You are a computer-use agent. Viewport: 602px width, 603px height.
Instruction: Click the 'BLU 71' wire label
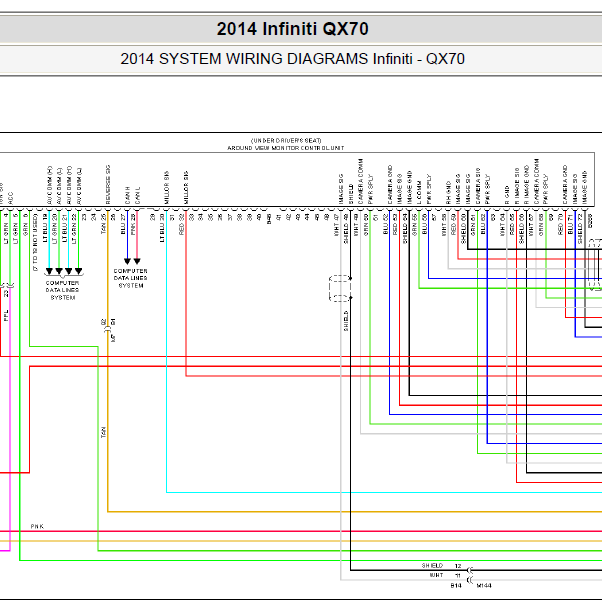click(x=570, y=224)
